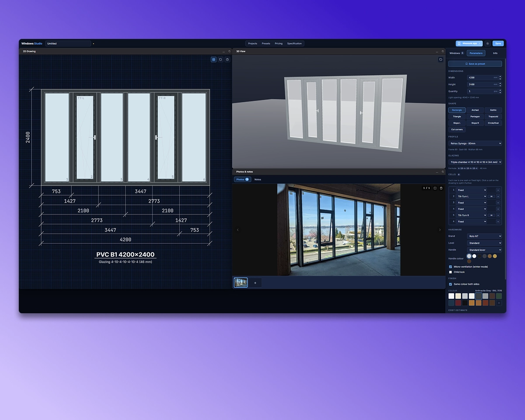Toggle IN opening direction for cell 2
The height and width of the screenshot is (420, 525).
491,196
